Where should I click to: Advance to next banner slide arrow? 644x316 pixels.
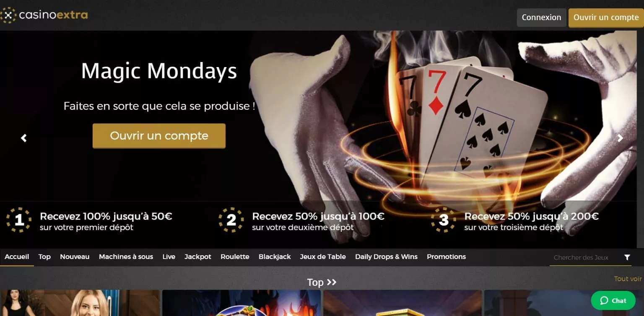click(x=621, y=138)
